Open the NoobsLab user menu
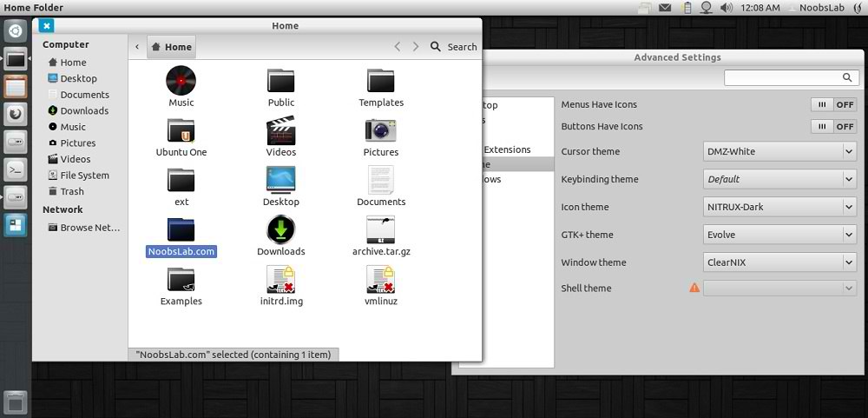 (x=819, y=8)
